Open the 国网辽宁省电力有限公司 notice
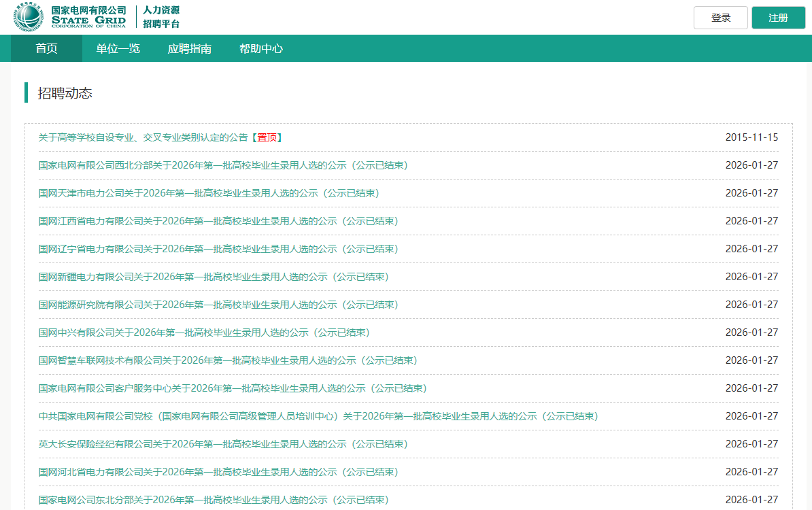 pos(218,249)
